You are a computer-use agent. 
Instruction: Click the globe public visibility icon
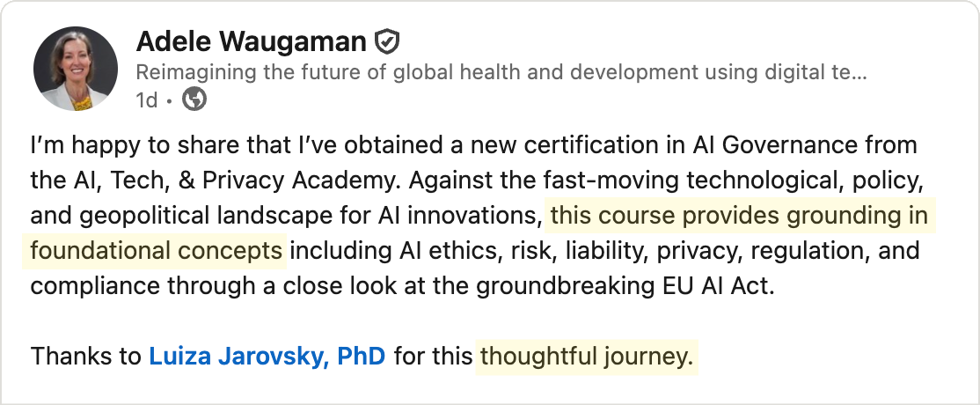click(x=194, y=99)
